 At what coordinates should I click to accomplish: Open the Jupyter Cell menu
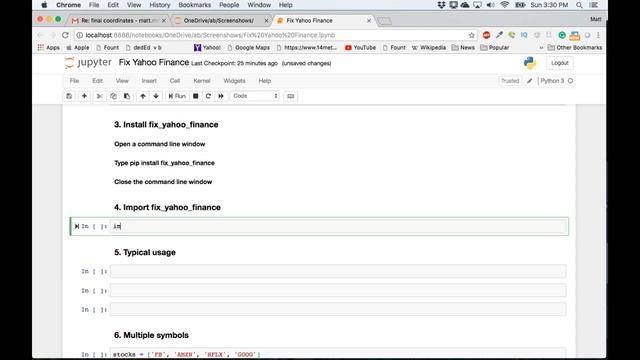click(x=175, y=81)
